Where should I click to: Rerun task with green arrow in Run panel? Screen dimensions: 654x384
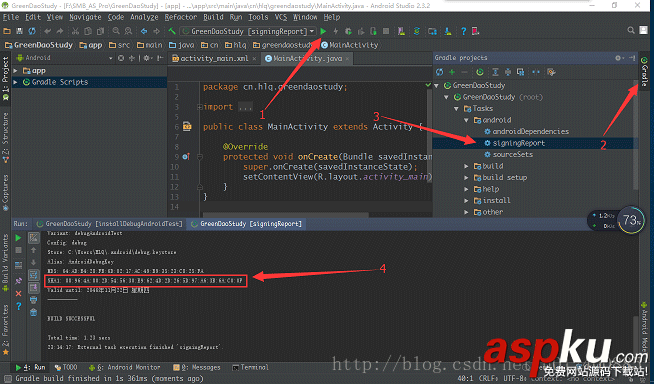point(18,238)
